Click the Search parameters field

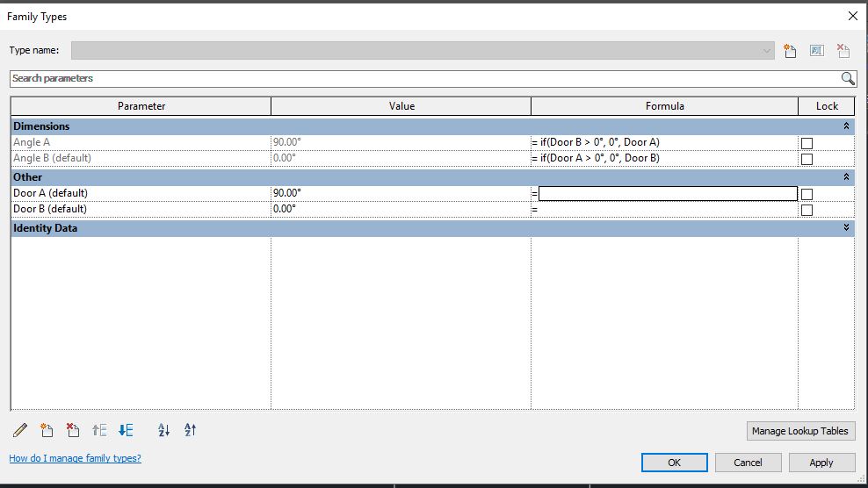[x=425, y=79]
